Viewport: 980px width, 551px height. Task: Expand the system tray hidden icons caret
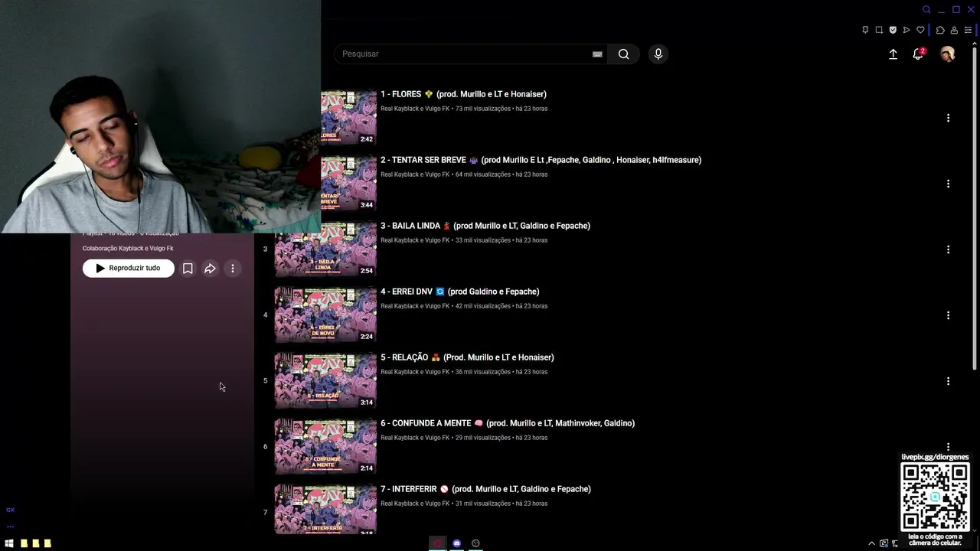871,543
